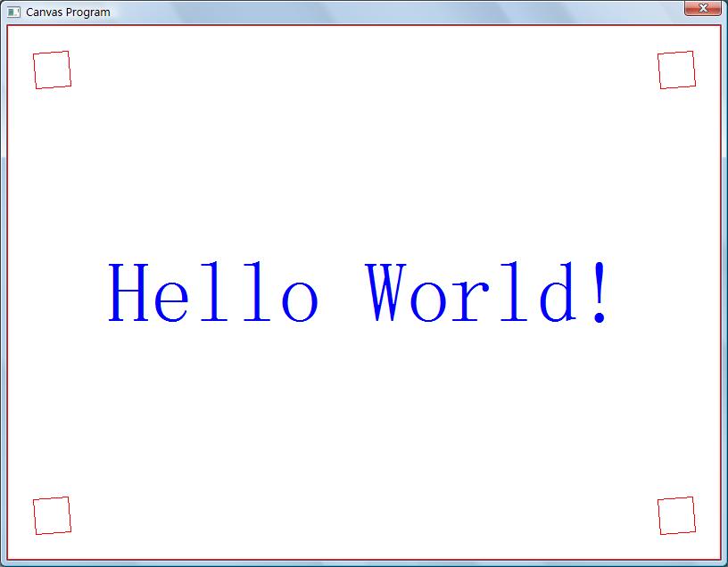Click the red square in bottom-right corner
Image resolution: width=728 pixels, height=567 pixels.
pyautogui.click(x=676, y=515)
